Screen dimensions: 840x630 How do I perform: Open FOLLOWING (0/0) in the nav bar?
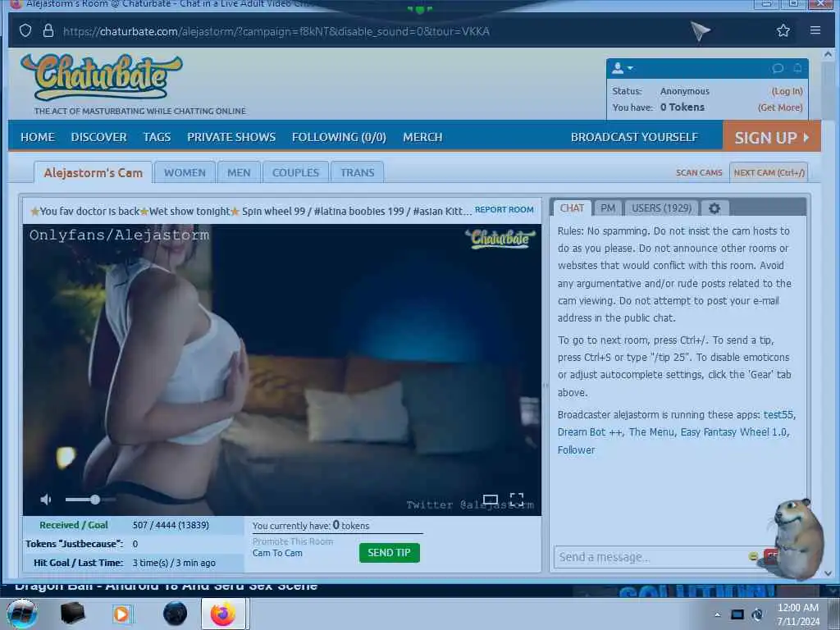pos(339,137)
